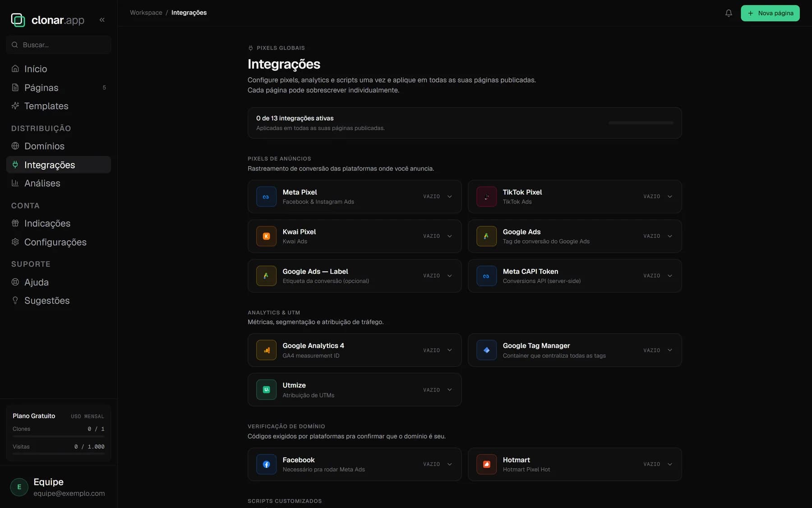Click the TikTok Pixel logo icon
Screen dimensions: 812x508
pos(486,196)
